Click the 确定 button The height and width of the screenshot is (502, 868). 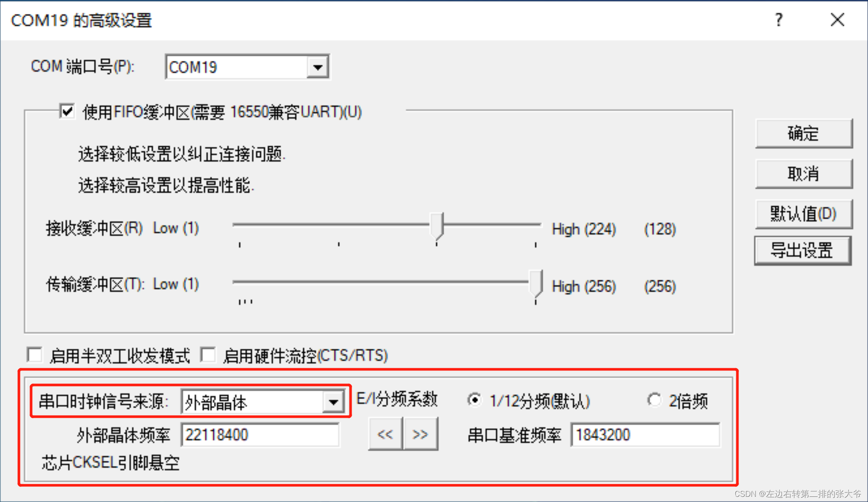(804, 133)
